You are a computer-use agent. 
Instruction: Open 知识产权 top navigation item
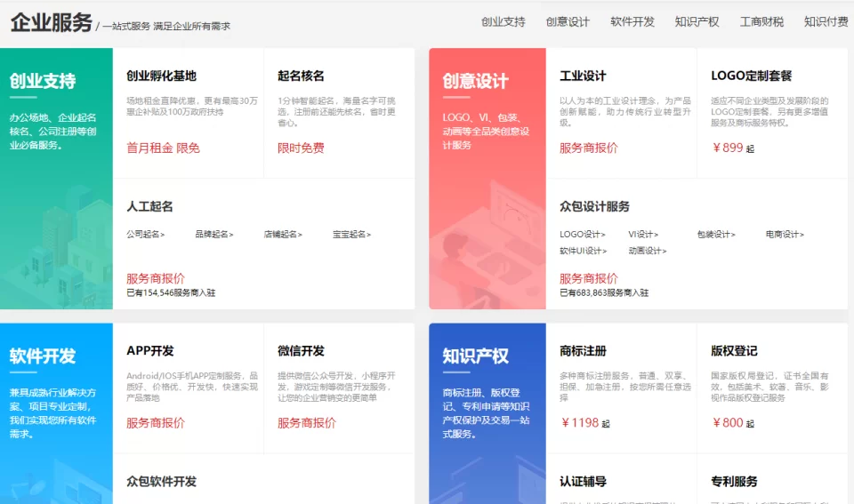pos(697,22)
